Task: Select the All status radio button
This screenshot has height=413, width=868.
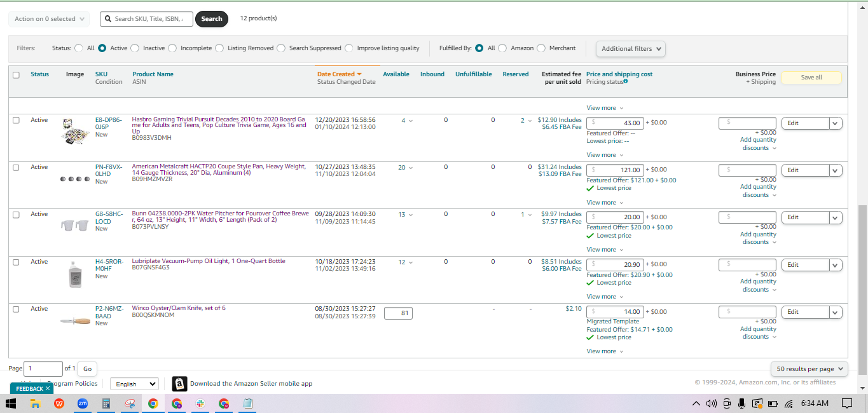Action: tap(79, 48)
